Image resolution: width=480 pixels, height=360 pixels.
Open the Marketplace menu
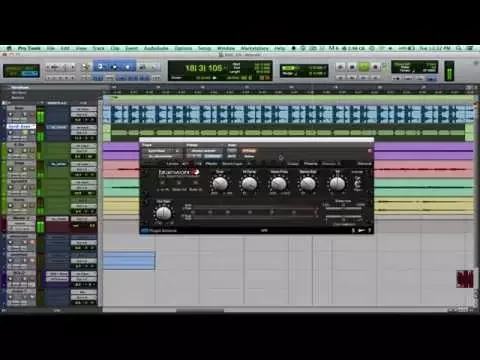click(255, 48)
